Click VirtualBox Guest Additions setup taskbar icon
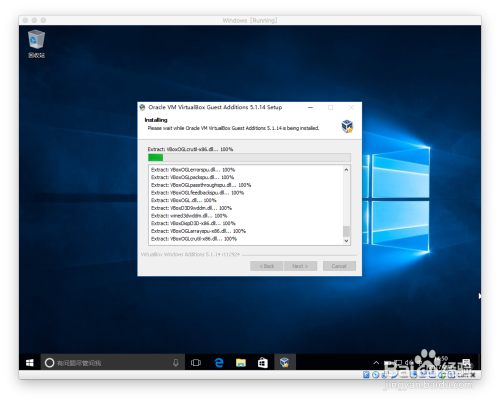This screenshot has height=402, width=500. coord(285,363)
